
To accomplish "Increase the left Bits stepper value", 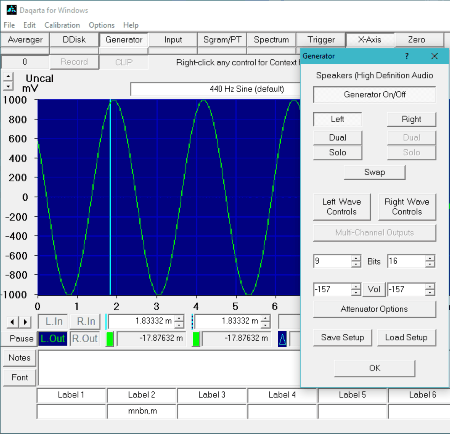I will [356, 258].
